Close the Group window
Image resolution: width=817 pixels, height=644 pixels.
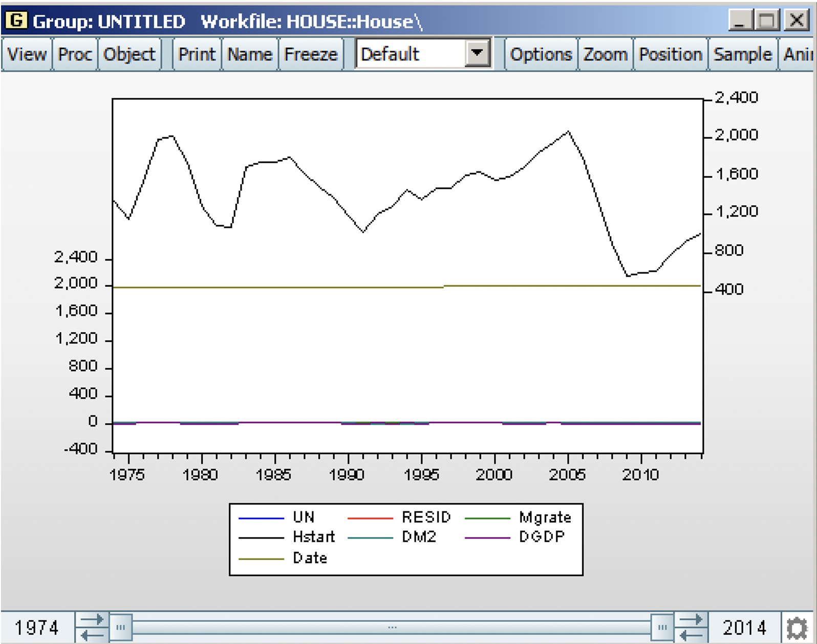(797, 20)
